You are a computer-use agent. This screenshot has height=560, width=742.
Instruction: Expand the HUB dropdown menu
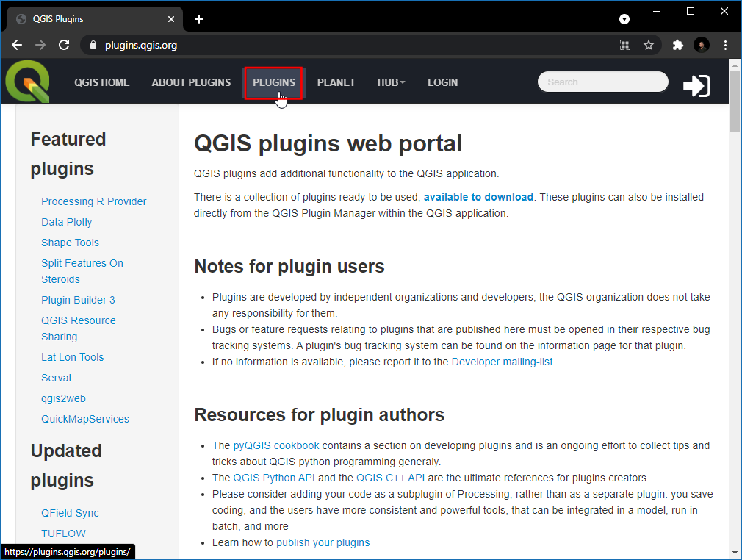[391, 82]
